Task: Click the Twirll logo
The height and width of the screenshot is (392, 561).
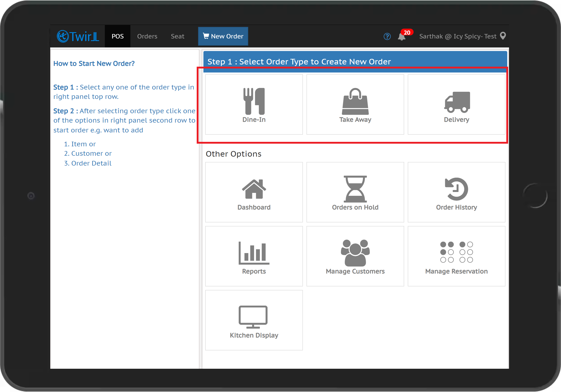Action: (78, 36)
